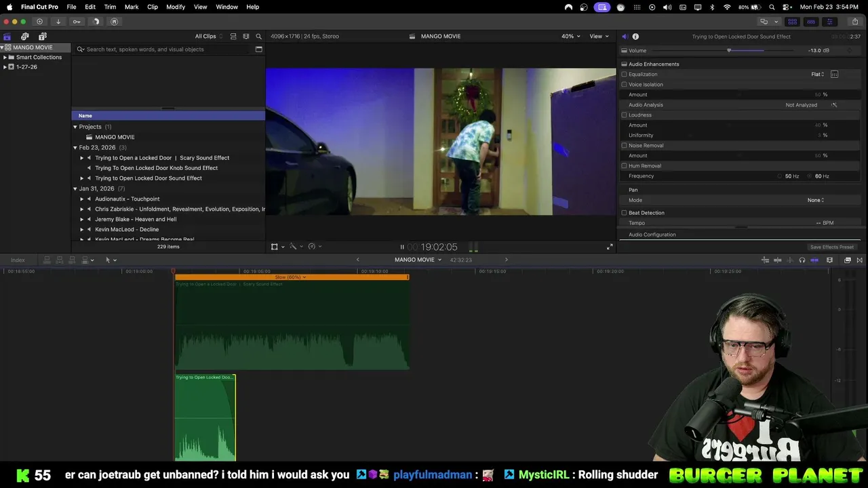Click the Share export icon

pyautogui.click(x=855, y=22)
